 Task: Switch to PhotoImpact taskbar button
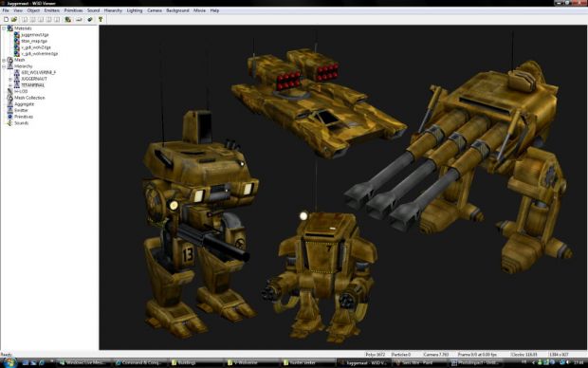click(474, 363)
